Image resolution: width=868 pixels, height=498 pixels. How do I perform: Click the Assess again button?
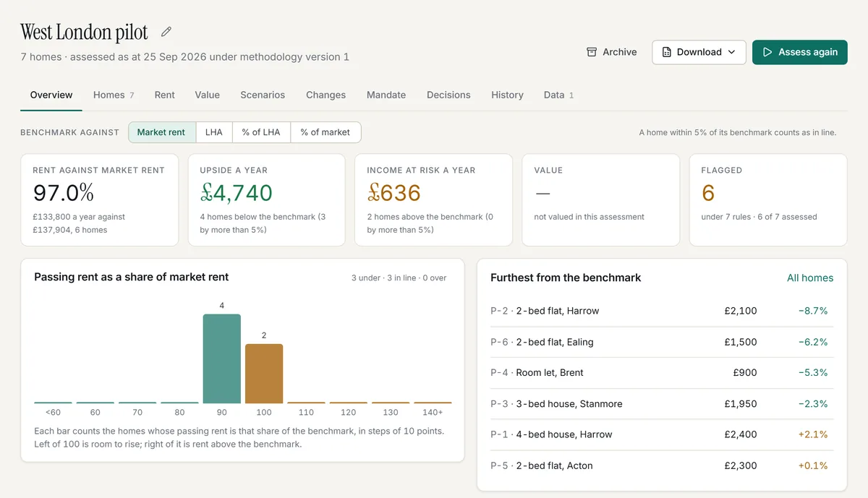click(x=800, y=52)
